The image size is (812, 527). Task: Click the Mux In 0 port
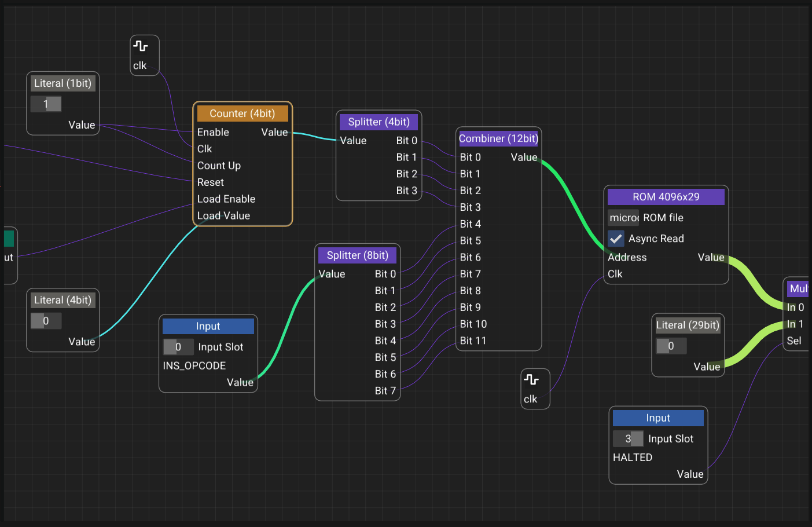click(795, 308)
